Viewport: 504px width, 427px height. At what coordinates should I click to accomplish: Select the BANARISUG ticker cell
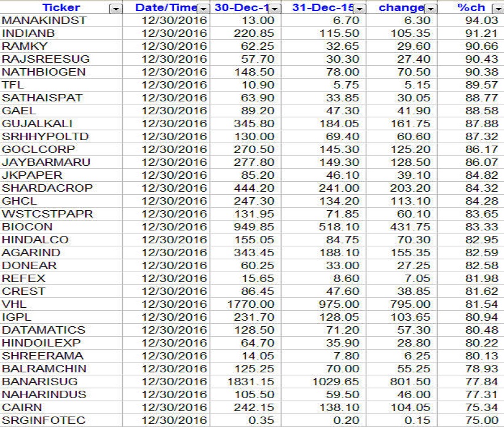pos(61,382)
